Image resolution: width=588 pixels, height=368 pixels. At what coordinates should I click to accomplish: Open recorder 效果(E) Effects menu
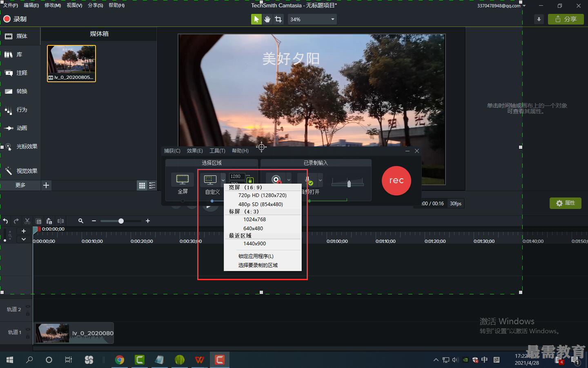tap(195, 151)
